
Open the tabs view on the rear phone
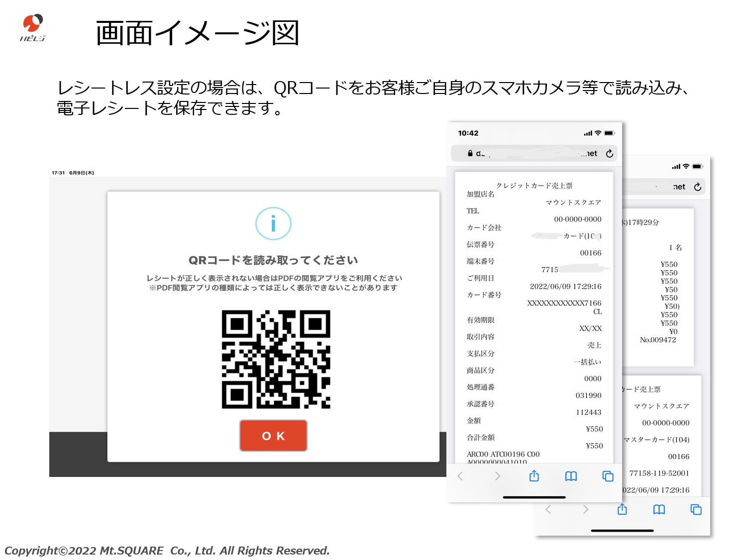(x=696, y=509)
